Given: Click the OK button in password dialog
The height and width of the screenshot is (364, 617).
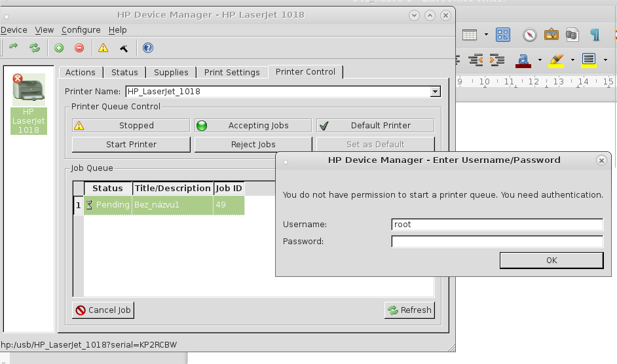Looking at the screenshot, I should (552, 260).
